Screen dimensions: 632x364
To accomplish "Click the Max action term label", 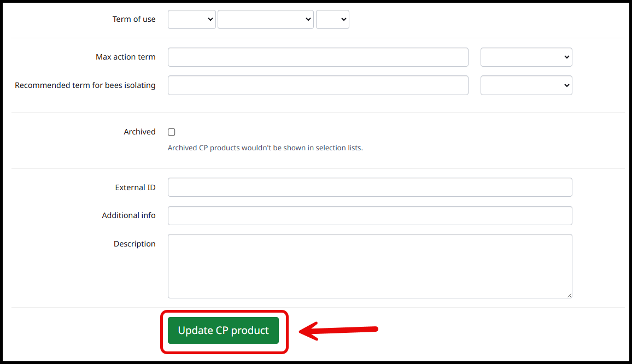I will [125, 57].
